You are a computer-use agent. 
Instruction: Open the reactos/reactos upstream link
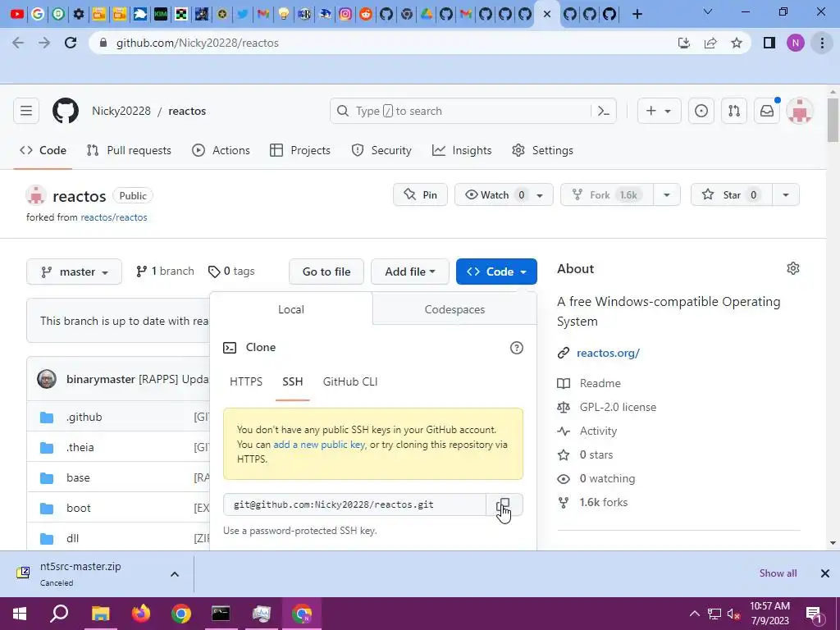pyautogui.click(x=113, y=217)
